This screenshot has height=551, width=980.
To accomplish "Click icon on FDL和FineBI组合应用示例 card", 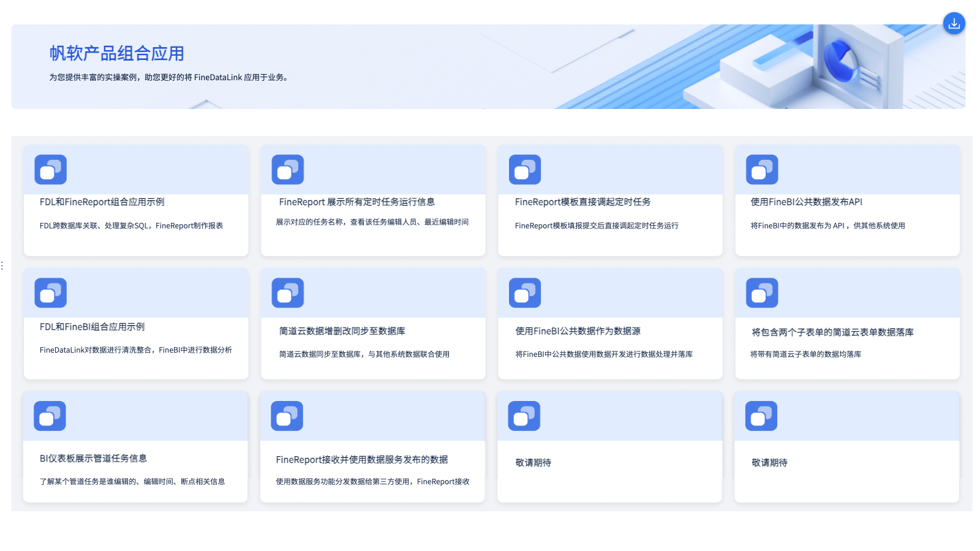I will [x=50, y=293].
